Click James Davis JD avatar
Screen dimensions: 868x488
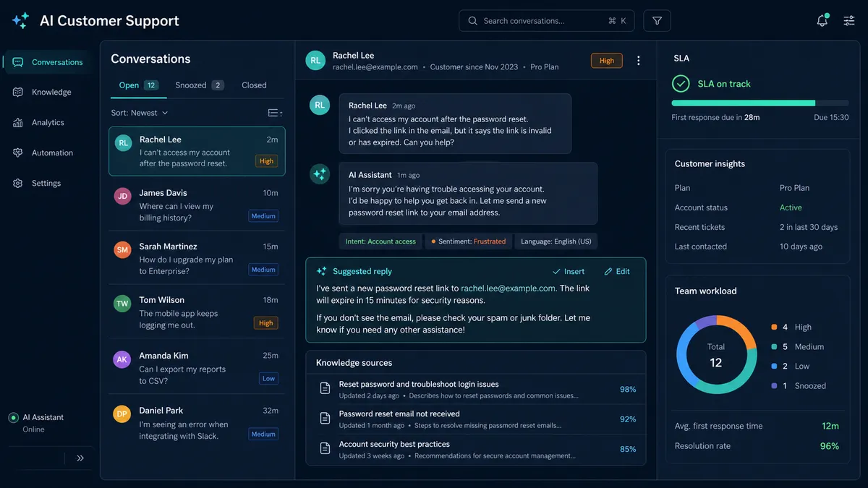123,196
